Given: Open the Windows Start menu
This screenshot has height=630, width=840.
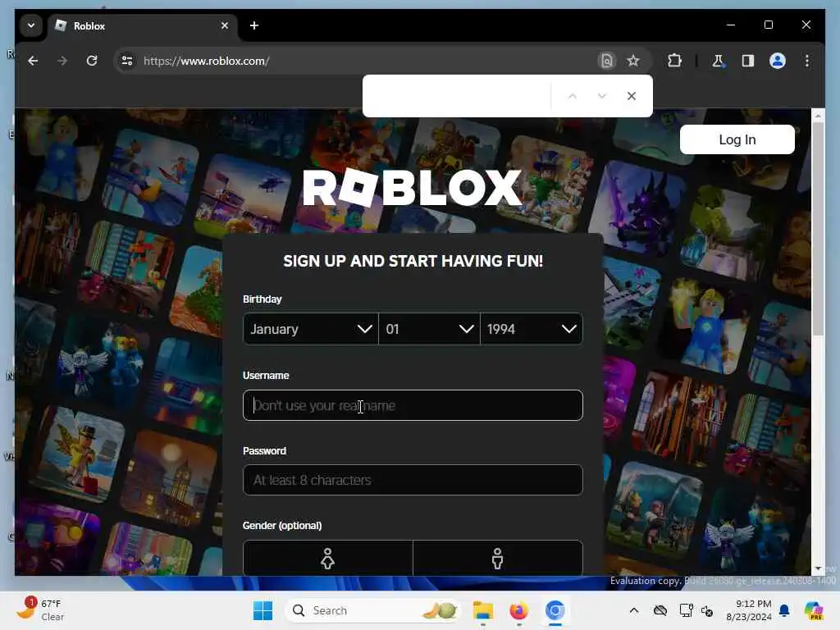Looking at the screenshot, I should click(x=263, y=610).
